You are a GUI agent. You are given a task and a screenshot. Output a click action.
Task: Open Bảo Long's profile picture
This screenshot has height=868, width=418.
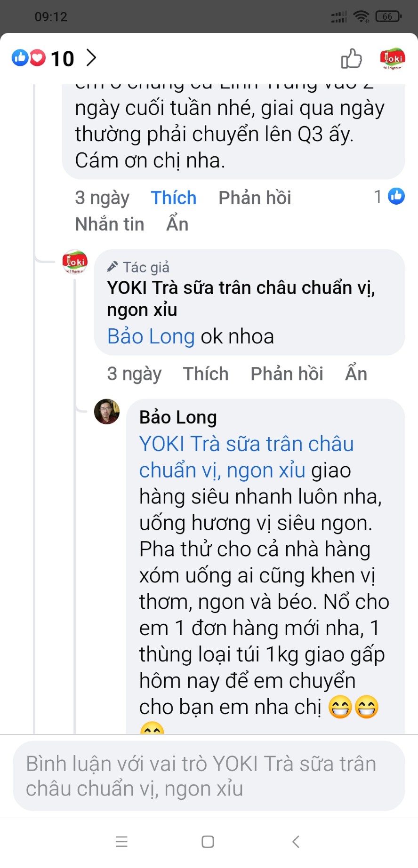click(107, 412)
